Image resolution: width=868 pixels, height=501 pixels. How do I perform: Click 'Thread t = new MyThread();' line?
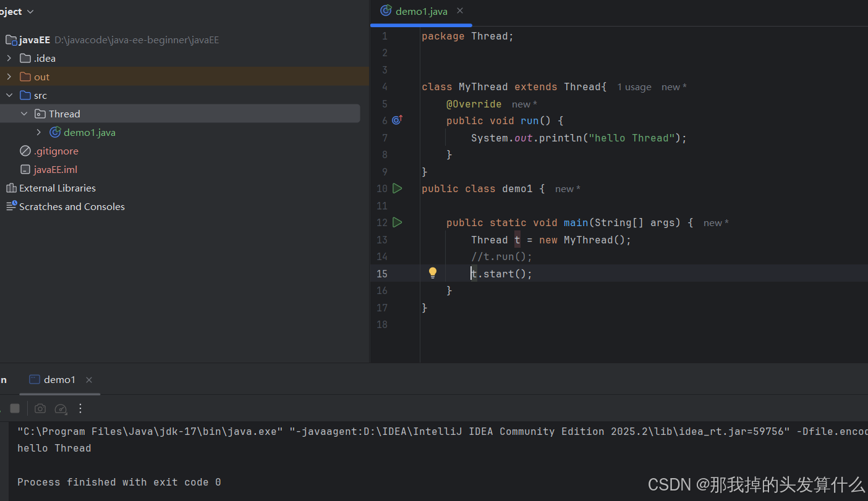(551, 240)
